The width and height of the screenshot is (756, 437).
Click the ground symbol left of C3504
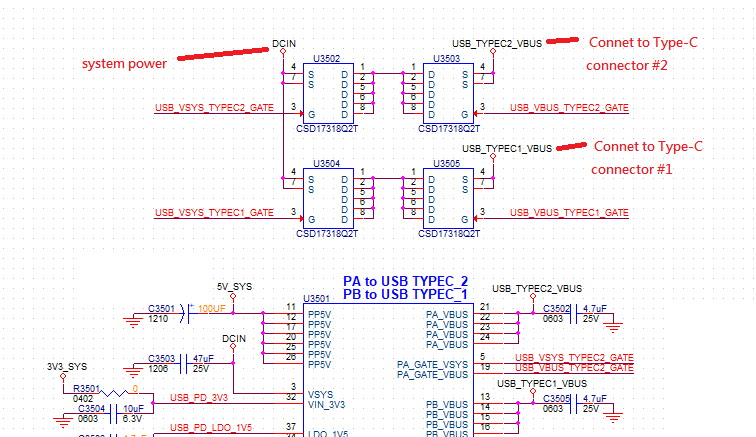[x=63, y=422]
